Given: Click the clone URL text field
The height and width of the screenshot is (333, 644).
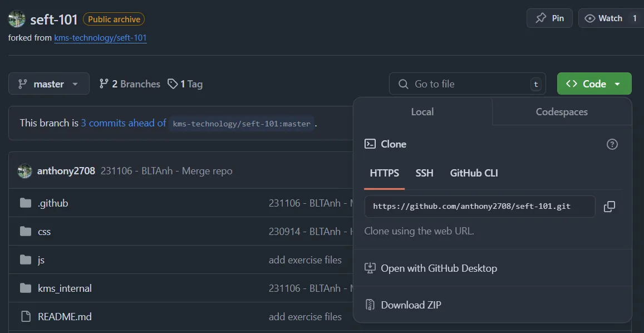Looking at the screenshot, I should 480,207.
